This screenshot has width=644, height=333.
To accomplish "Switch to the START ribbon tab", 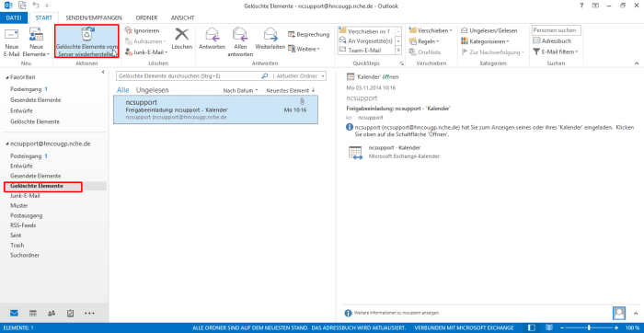I will click(44, 17).
